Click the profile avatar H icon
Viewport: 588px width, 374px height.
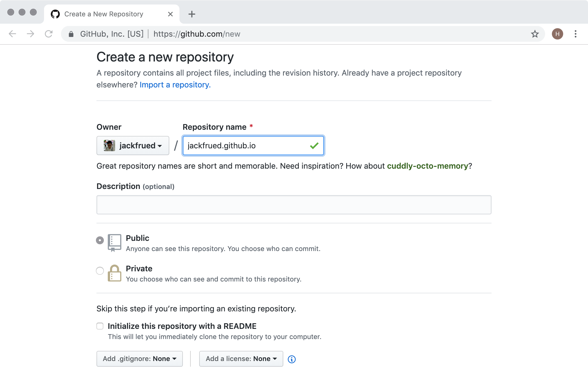click(x=557, y=34)
